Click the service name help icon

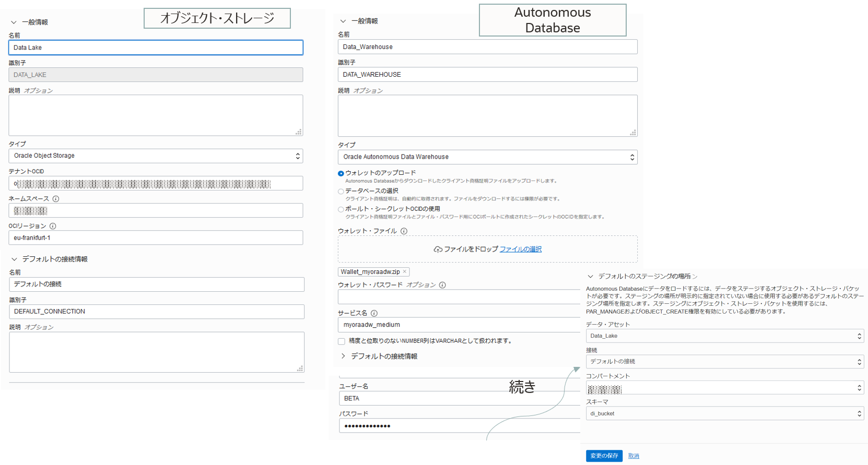pyautogui.click(x=374, y=313)
